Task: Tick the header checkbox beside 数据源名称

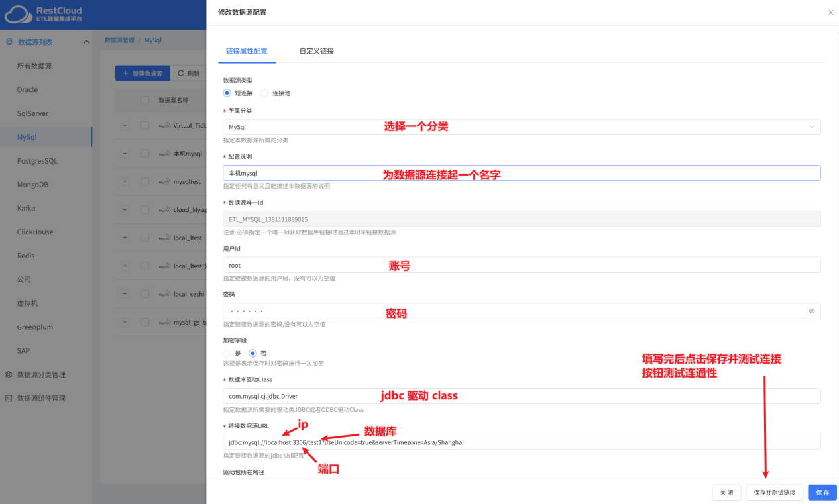Action: coord(144,100)
